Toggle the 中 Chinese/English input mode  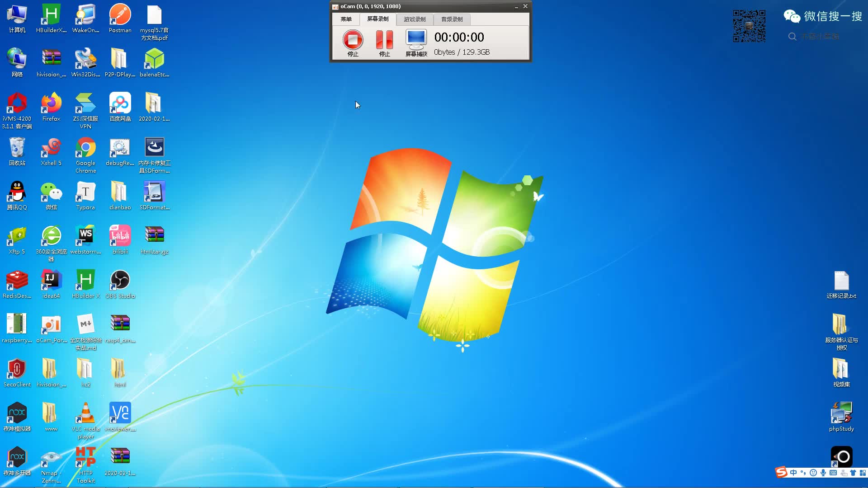point(793,473)
